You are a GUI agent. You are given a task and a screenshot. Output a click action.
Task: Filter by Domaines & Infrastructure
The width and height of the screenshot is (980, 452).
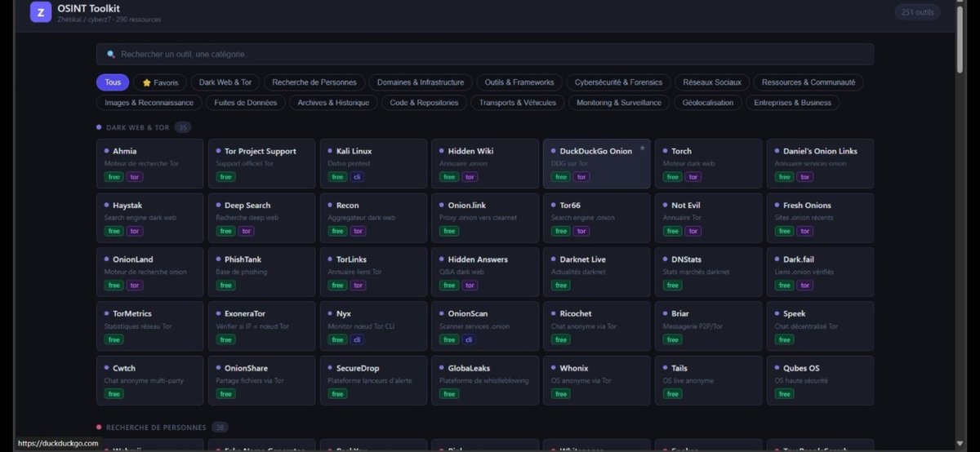pyautogui.click(x=421, y=82)
